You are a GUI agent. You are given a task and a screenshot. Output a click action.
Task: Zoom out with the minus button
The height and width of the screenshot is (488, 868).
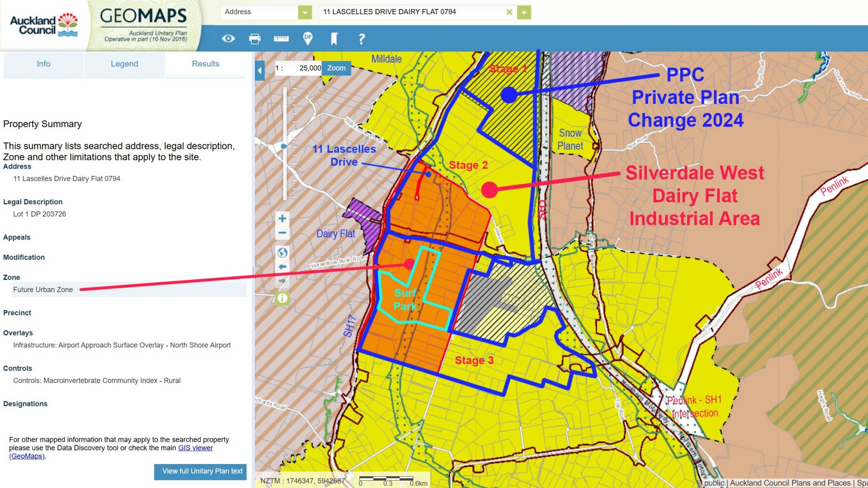[282, 233]
